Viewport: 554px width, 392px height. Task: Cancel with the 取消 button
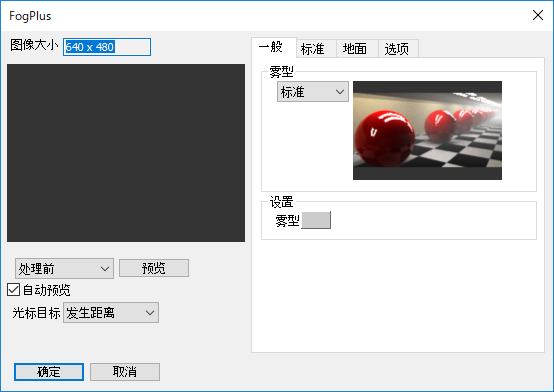coord(125,372)
